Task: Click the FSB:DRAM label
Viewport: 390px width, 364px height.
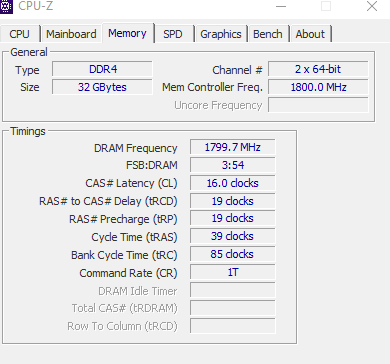Action: pos(152,165)
